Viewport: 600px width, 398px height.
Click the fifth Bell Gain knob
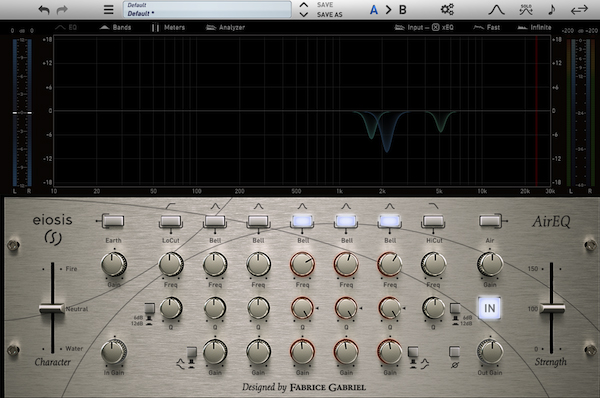point(390,352)
